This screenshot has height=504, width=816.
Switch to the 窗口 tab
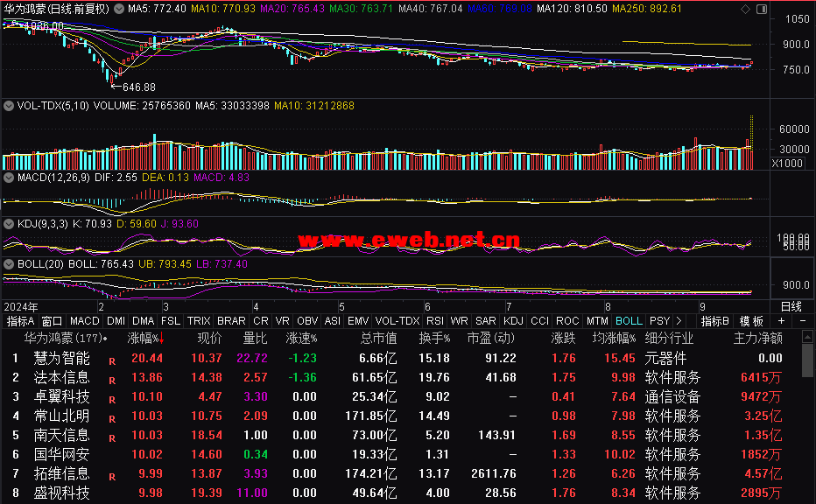tap(52, 321)
